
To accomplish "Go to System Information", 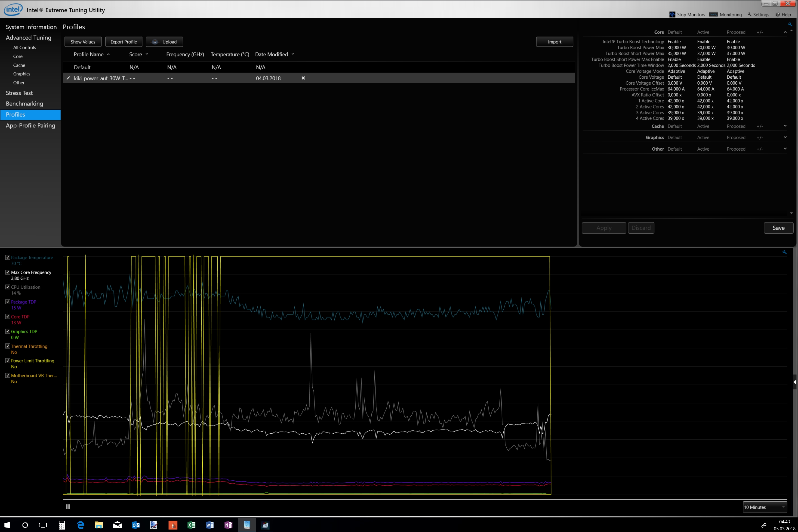I will coord(31,27).
